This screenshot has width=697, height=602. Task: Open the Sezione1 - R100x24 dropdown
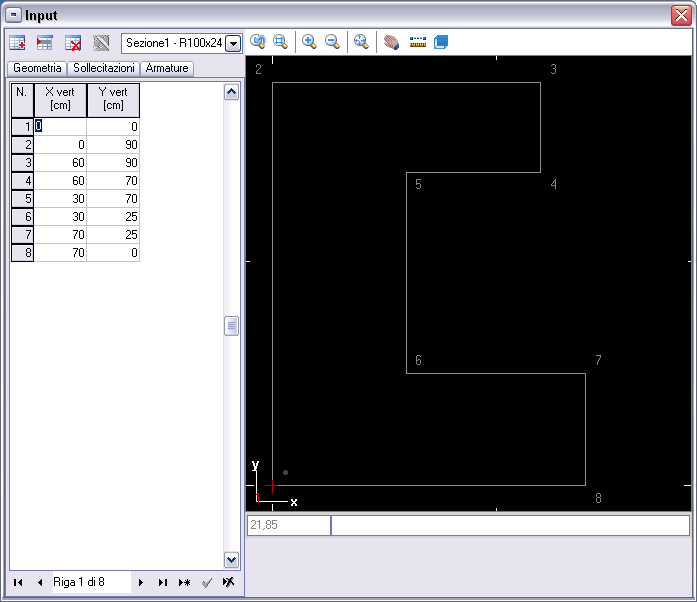click(233, 43)
